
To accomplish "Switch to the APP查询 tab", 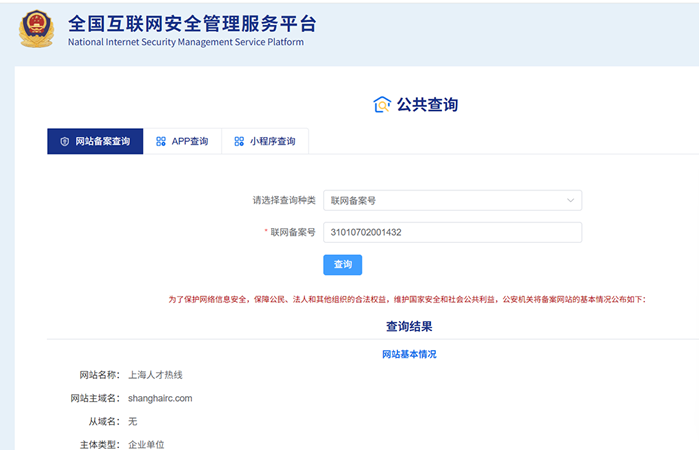I will coord(182,141).
